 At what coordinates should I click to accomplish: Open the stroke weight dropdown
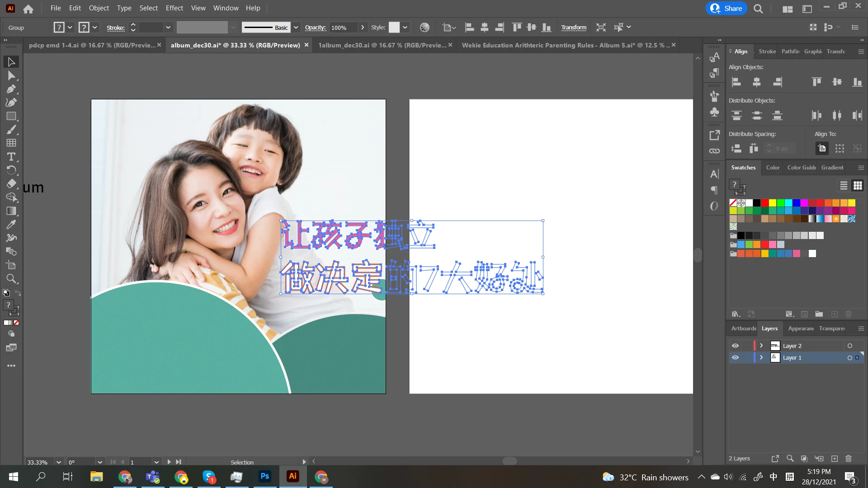tap(168, 28)
